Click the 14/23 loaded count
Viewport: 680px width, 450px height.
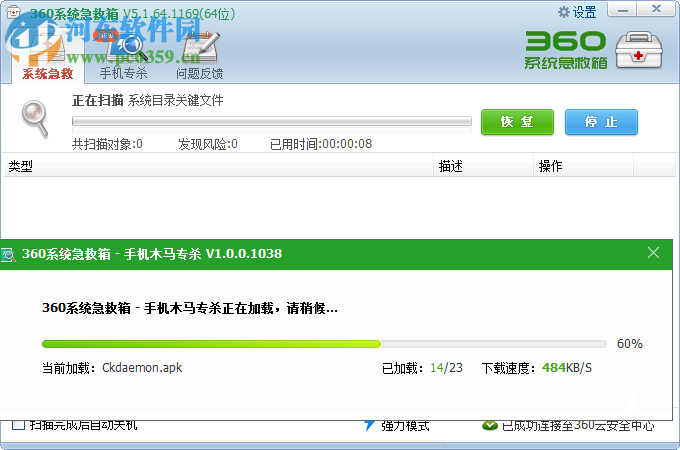pyautogui.click(x=446, y=368)
